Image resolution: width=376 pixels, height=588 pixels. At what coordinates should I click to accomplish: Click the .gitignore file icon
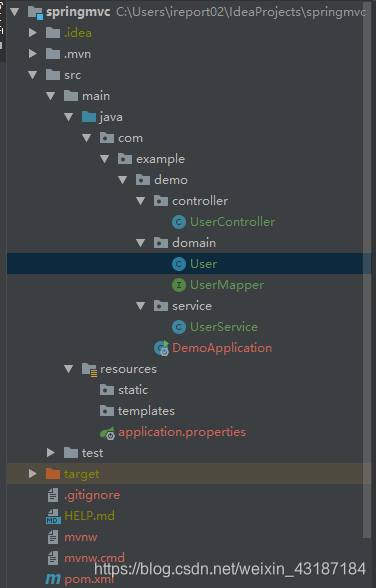click(x=53, y=495)
